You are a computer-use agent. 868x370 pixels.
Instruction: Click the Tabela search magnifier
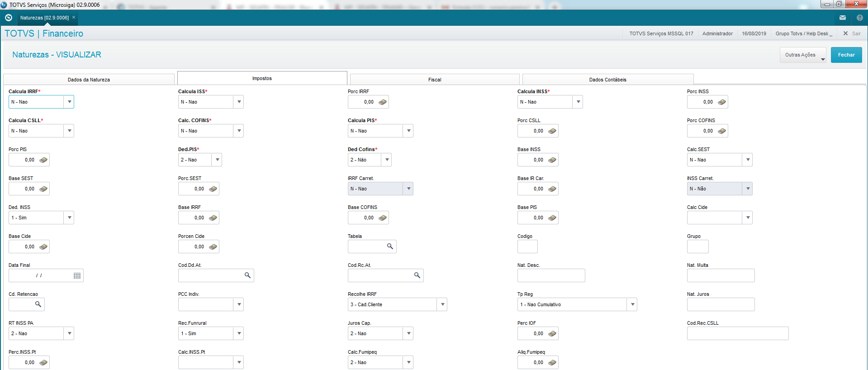[390, 247]
